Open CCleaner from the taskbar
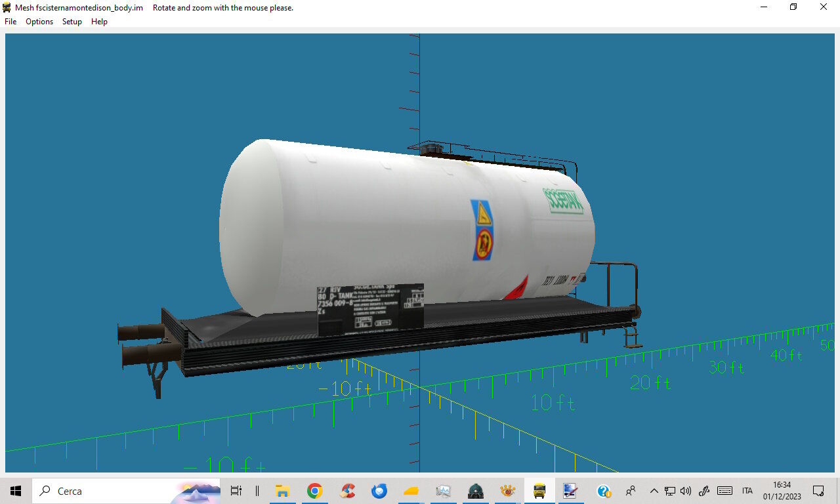Screen dimensions: 840x504 coord(347,491)
